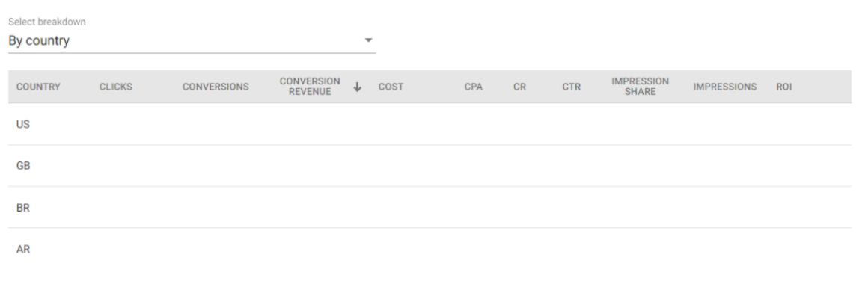Open the breakdown dropdown arrow
This screenshot has height=290, width=868.
[369, 40]
